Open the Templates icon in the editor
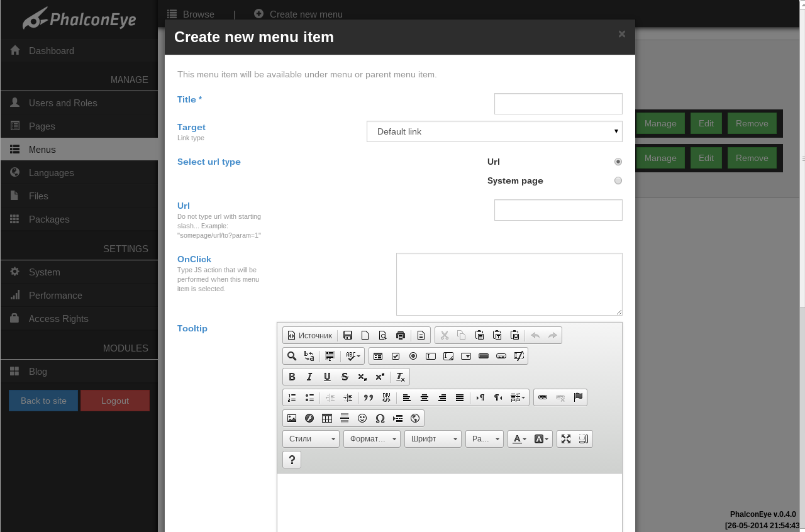This screenshot has height=532, width=805. pos(421,335)
